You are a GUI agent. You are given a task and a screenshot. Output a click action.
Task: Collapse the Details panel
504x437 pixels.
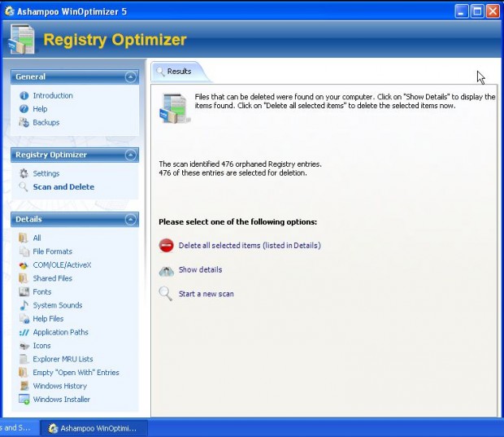pyautogui.click(x=131, y=220)
